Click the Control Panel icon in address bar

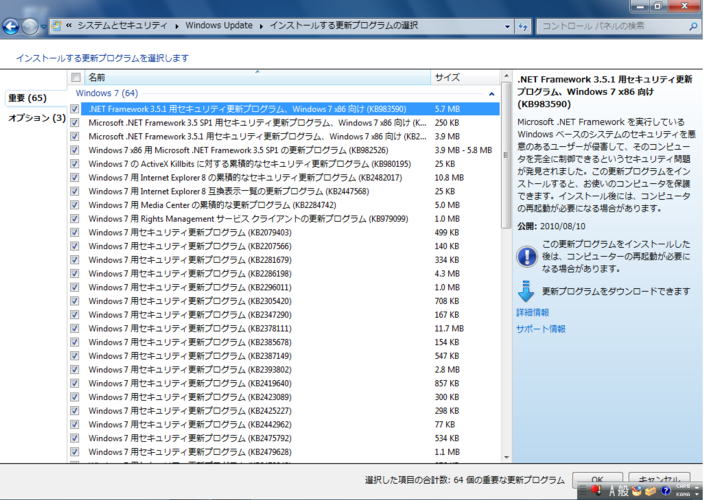click(x=56, y=26)
